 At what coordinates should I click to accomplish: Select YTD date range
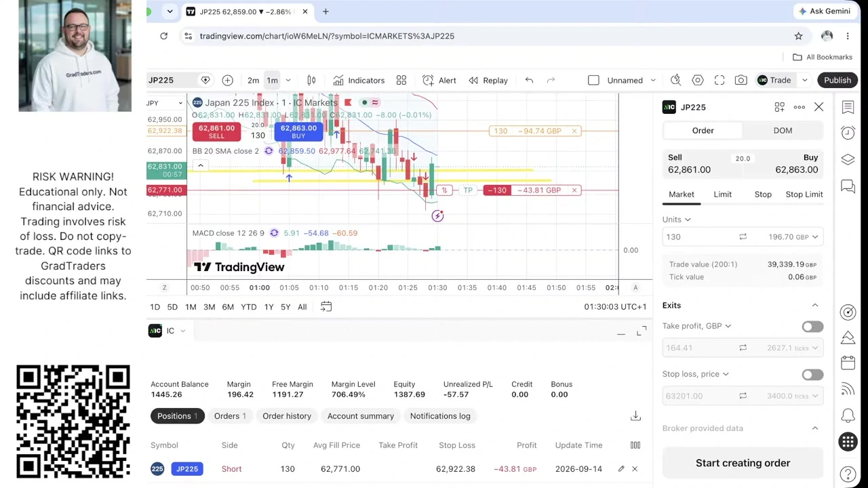coord(249,307)
